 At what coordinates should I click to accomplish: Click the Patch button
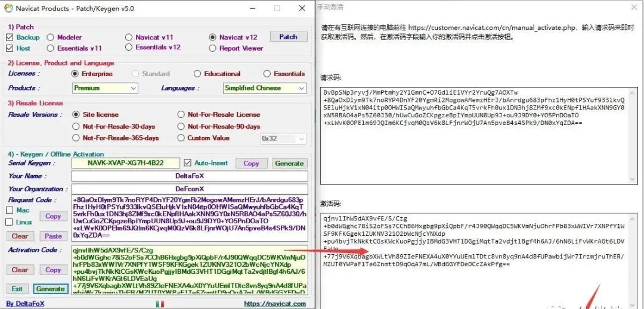(289, 37)
